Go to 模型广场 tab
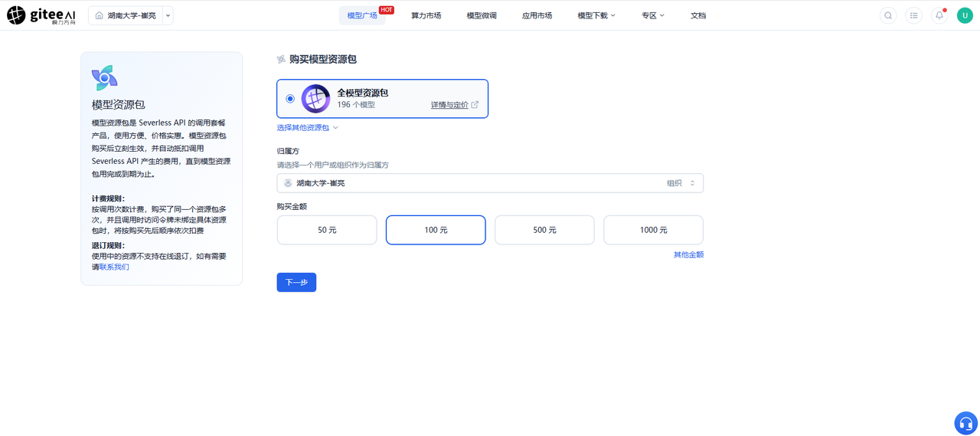 (x=362, y=15)
